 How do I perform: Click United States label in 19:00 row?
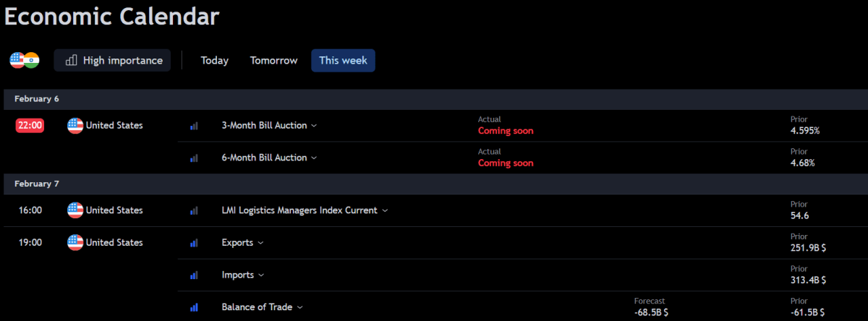click(114, 242)
